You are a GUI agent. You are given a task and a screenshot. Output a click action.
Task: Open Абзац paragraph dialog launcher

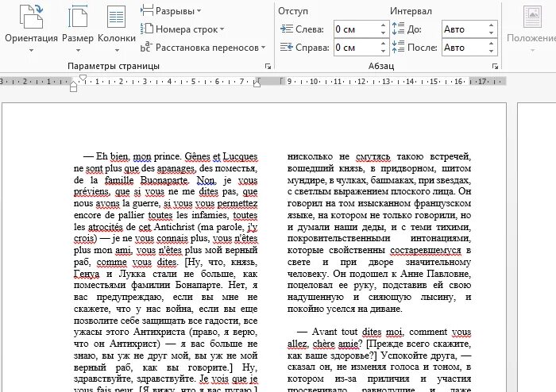click(x=496, y=66)
